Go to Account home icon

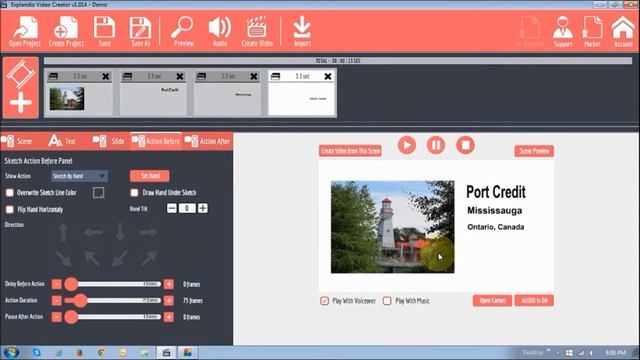623,31
